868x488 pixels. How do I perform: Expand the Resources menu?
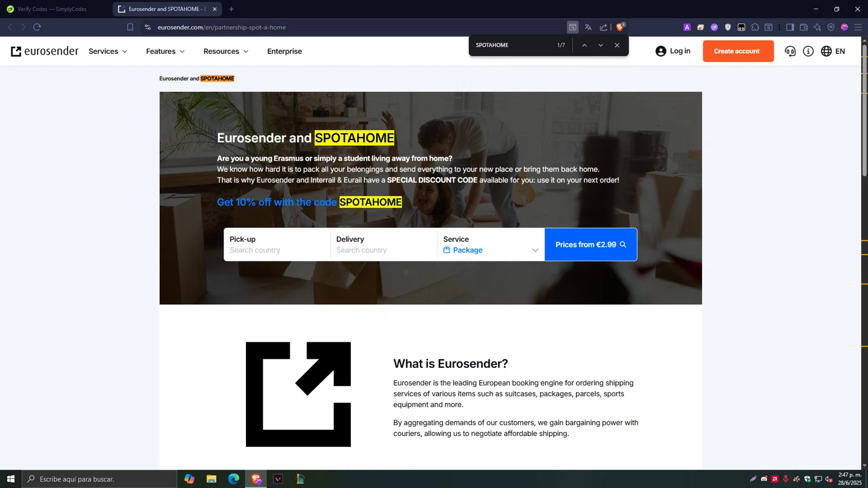tap(226, 51)
